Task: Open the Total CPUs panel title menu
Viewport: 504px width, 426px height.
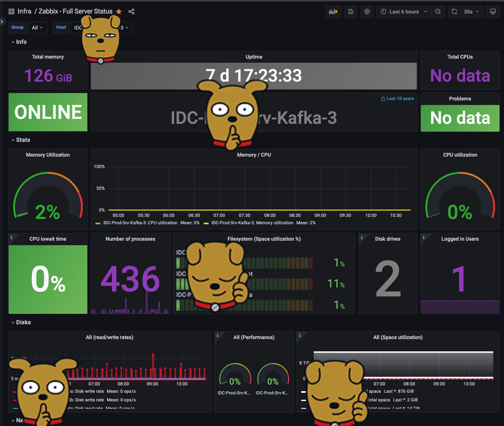Action: click(460, 57)
